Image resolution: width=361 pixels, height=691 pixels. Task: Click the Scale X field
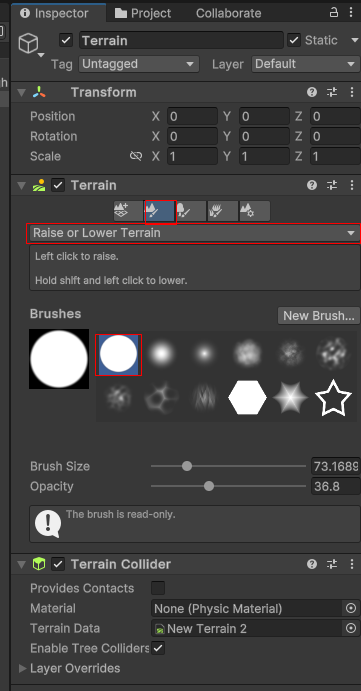tap(192, 156)
